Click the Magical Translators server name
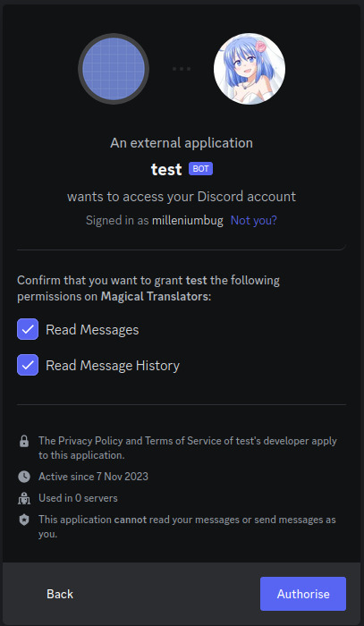This screenshot has width=364, height=626. [155, 297]
